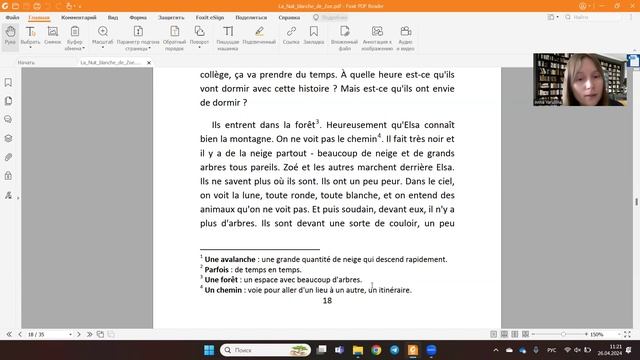
Task: Open the Layers side panel
Action: pos(8,138)
